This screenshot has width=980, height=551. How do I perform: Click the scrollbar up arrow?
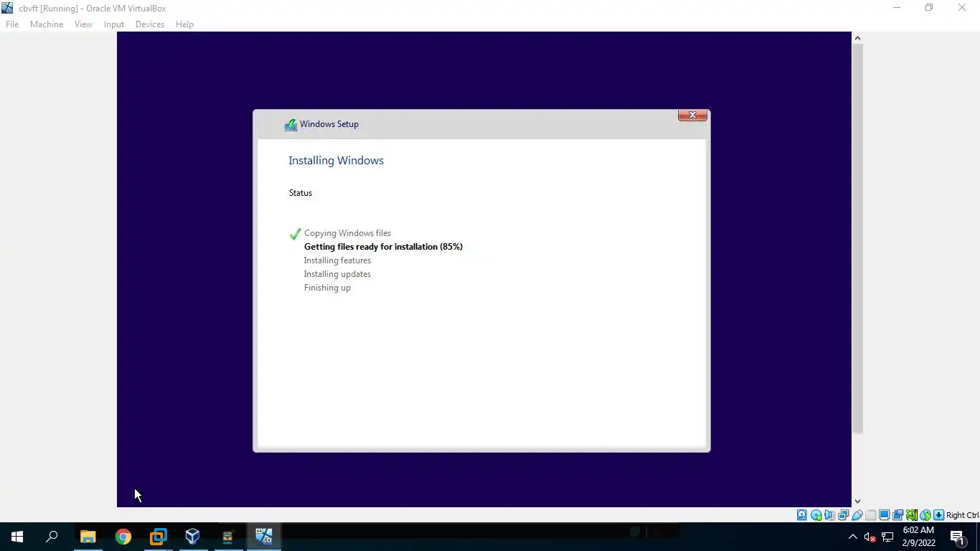pos(857,38)
